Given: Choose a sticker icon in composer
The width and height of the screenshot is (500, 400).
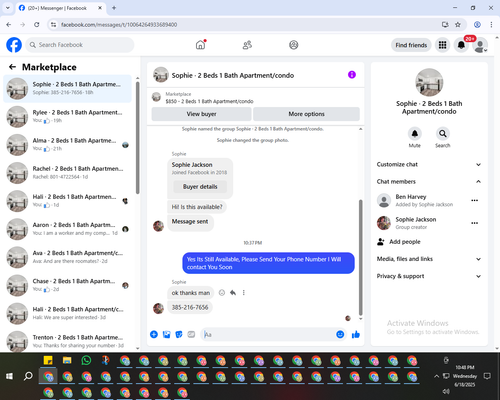Looking at the screenshot, I should tap(179, 334).
